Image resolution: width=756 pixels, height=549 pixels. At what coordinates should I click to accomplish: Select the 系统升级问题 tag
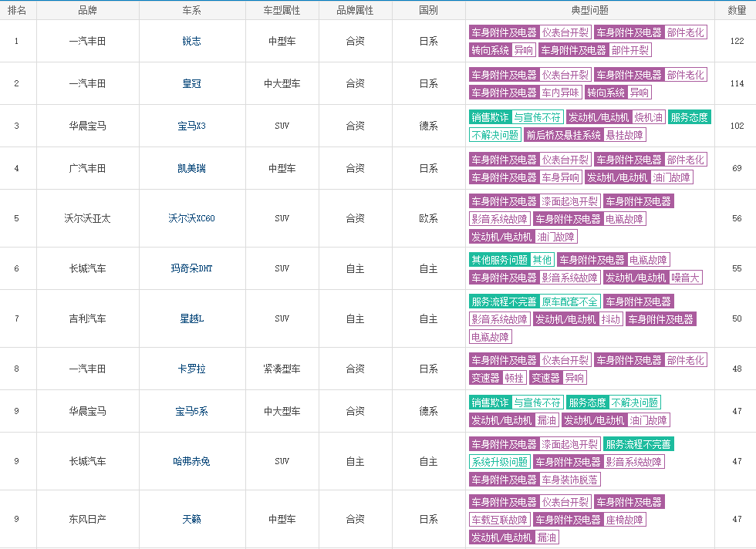tap(499, 462)
